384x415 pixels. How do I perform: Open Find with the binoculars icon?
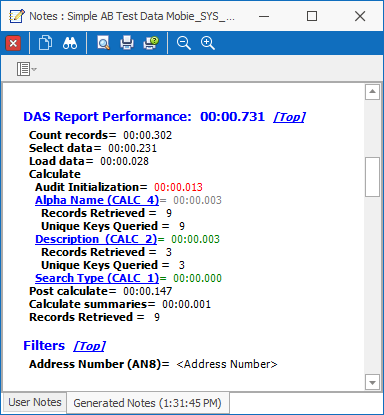pyautogui.click(x=70, y=43)
